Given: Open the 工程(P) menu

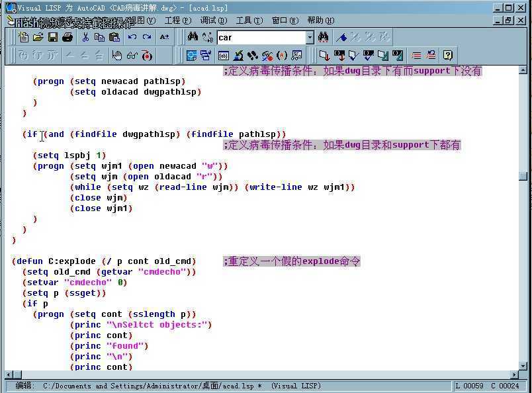Looking at the screenshot, I should click(x=178, y=21).
